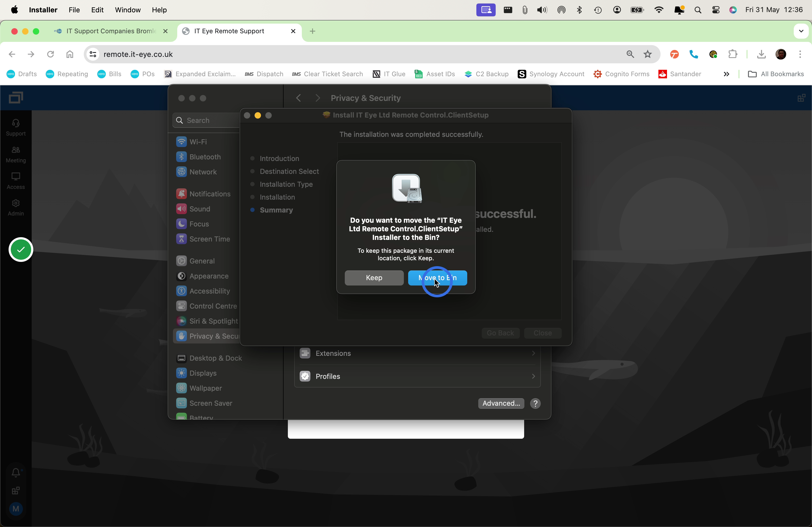
Task: Bookmark this page with the star icon
Action: (x=648, y=54)
